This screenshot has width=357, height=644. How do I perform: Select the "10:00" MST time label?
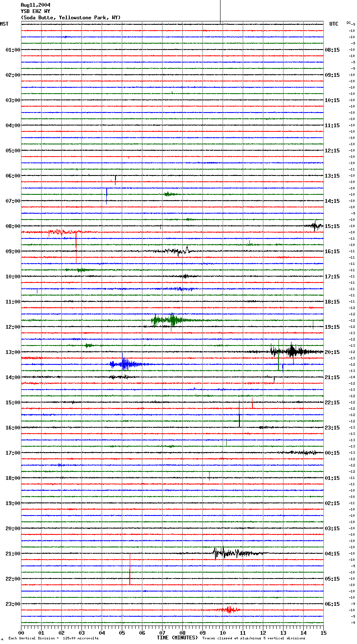[x=13, y=277]
